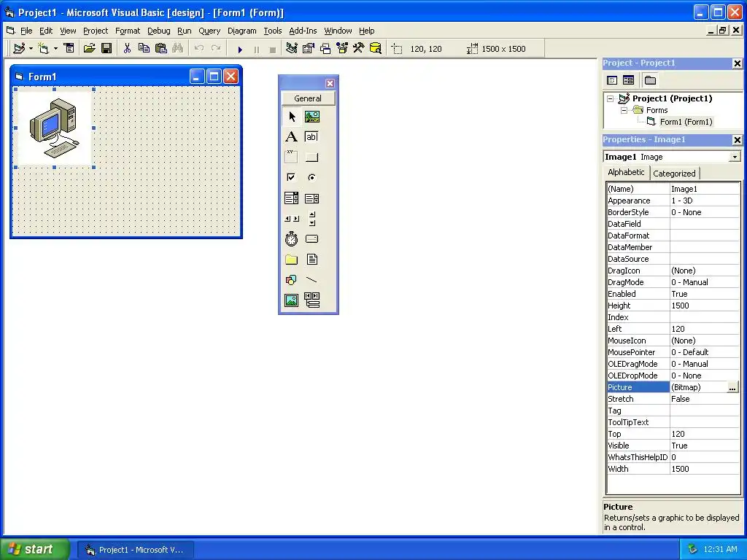Open the Debug menu
Screen dimensions: 747x560
click(x=158, y=31)
